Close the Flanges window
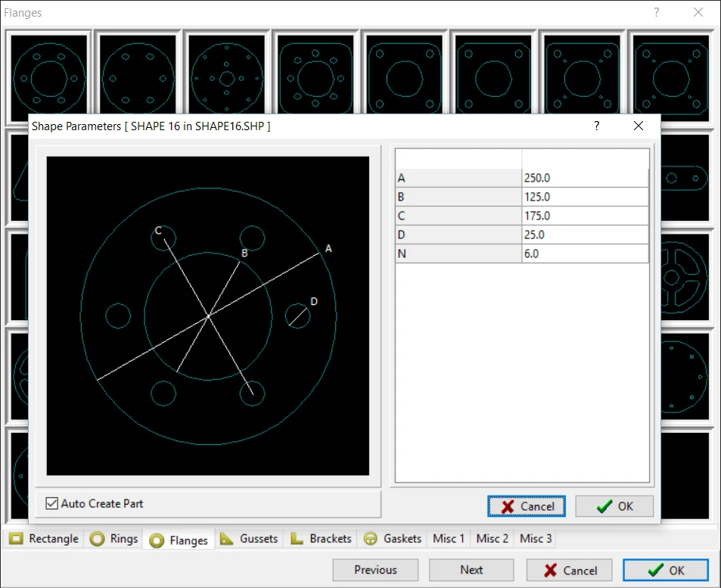721x588 pixels. point(698,12)
